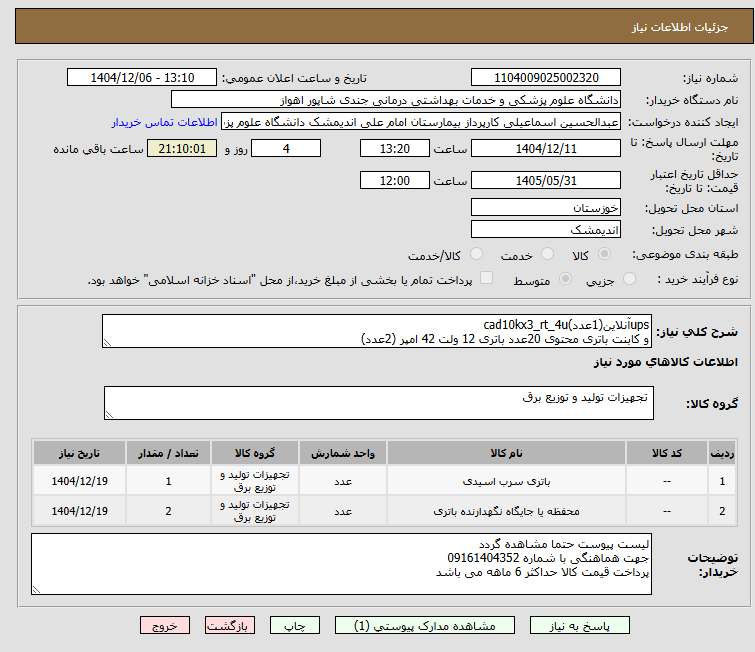
Task: Click quantity cell of باتری سرب اسیدی row
Action: (168, 481)
